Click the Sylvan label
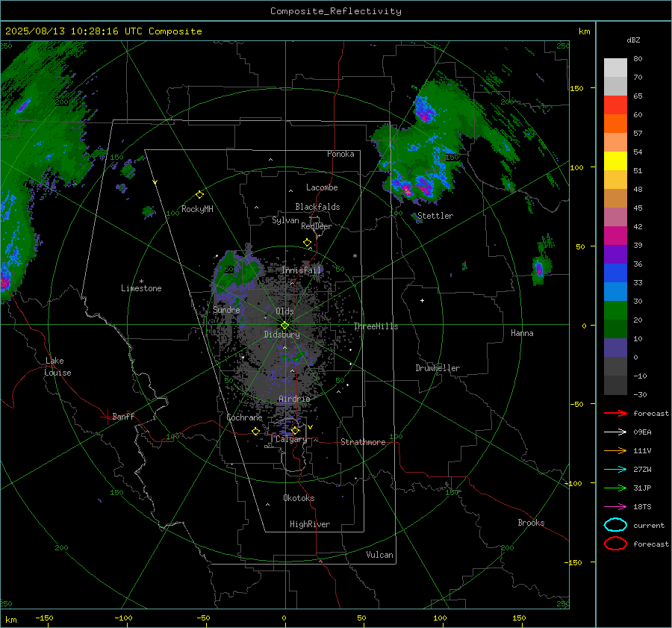 tap(285, 220)
